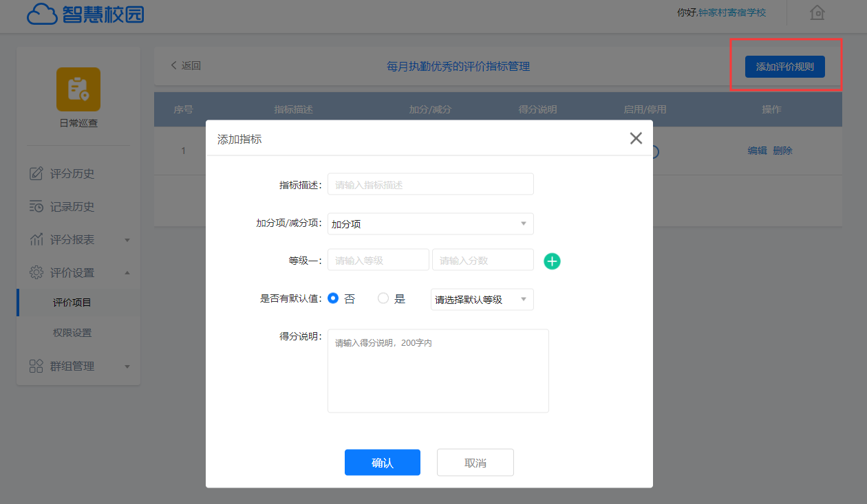The width and height of the screenshot is (867, 504).
Task: Click the 确认 button
Action: (382, 463)
